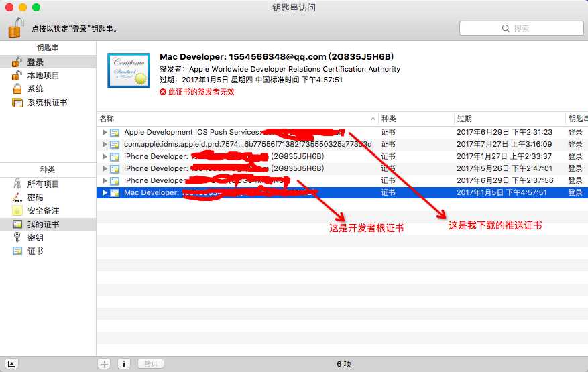
Task: Click the green zoom window button
Action: pyautogui.click(x=36, y=7)
